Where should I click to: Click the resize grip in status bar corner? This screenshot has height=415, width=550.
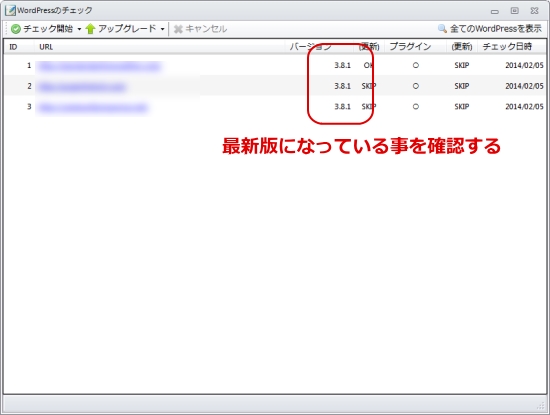pyautogui.click(x=541, y=406)
